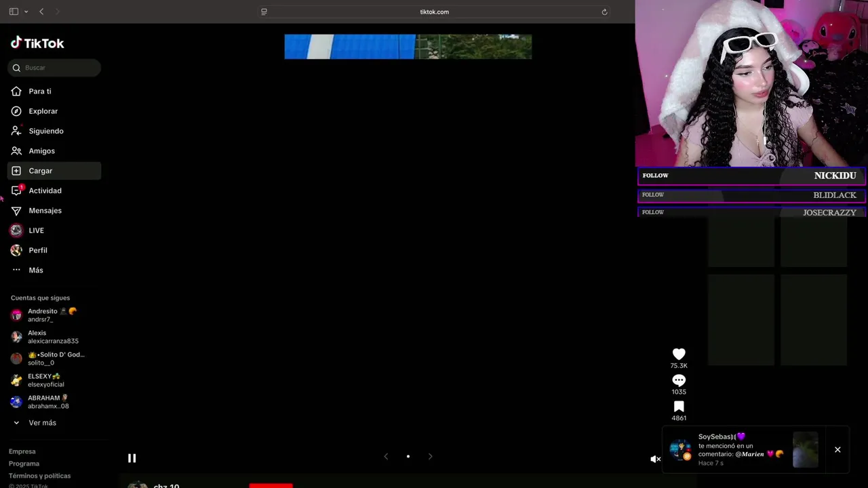The width and height of the screenshot is (868, 488).
Task: Reload the tiktok.com page
Action: coord(604,12)
